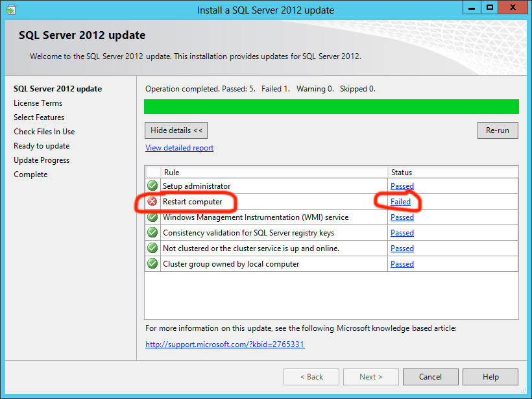Click the status icon on the cluster service rule
Screen dimensions: 532x399
(x=152, y=248)
